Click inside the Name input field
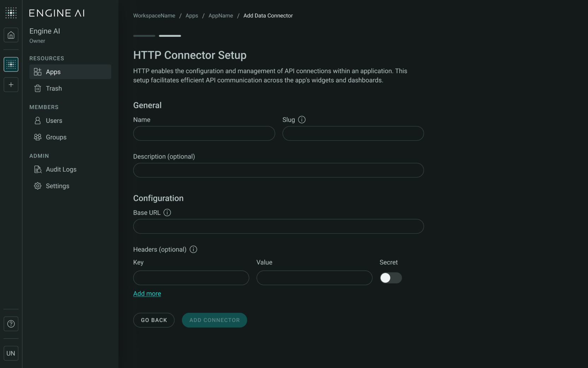The width and height of the screenshot is (588, 368). 204,133
